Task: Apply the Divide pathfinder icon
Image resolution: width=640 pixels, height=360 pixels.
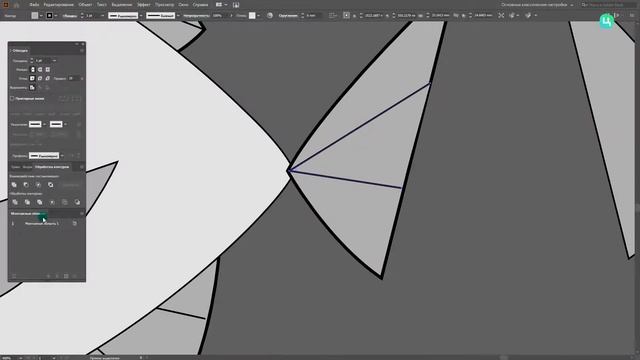Action: tap(15, 202)
